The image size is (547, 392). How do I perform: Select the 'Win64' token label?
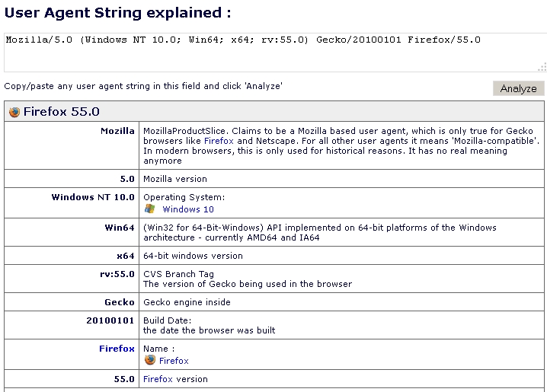click(x=120, y=228)
